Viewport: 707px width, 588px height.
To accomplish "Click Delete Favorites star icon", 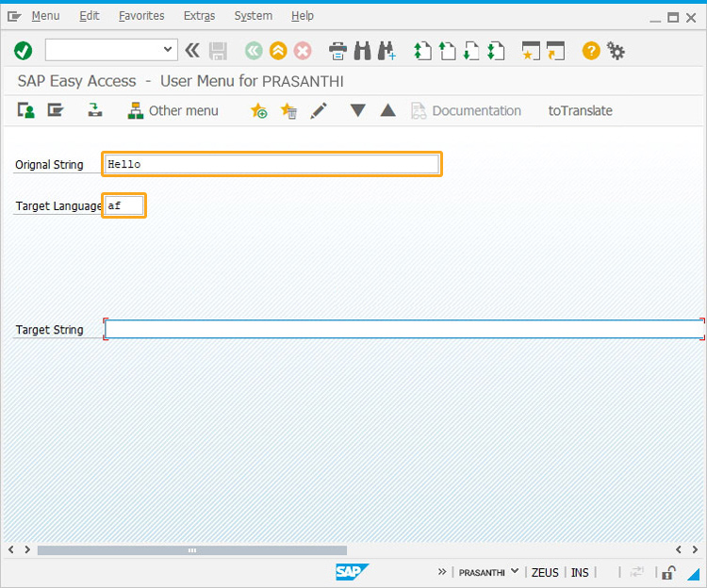I will click(288, 110).
